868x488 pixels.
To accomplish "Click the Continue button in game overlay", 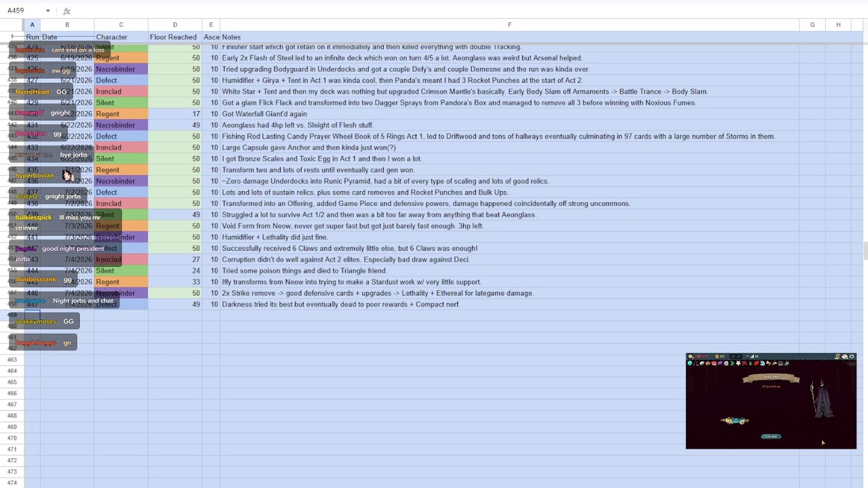I will (770, 436).
